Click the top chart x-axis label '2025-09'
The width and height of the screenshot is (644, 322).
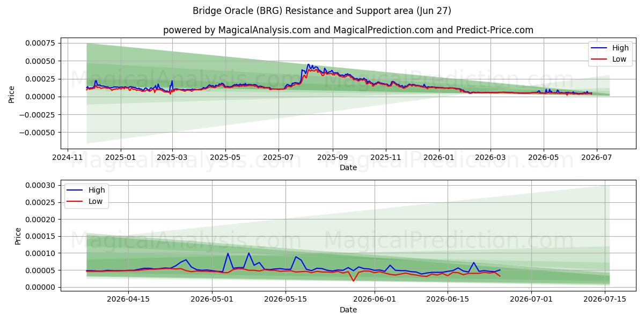[332, 158]
